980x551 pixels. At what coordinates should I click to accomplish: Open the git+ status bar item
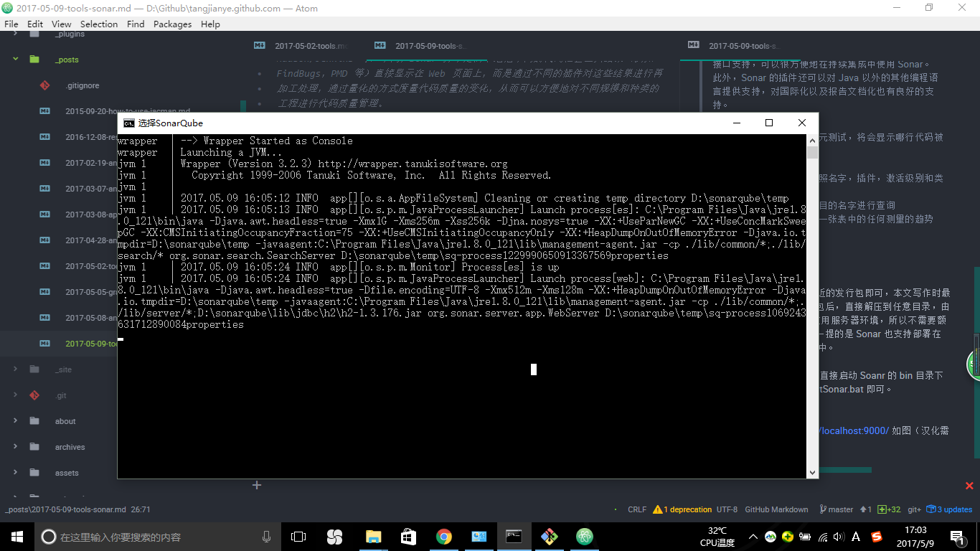tap(914, 509)
